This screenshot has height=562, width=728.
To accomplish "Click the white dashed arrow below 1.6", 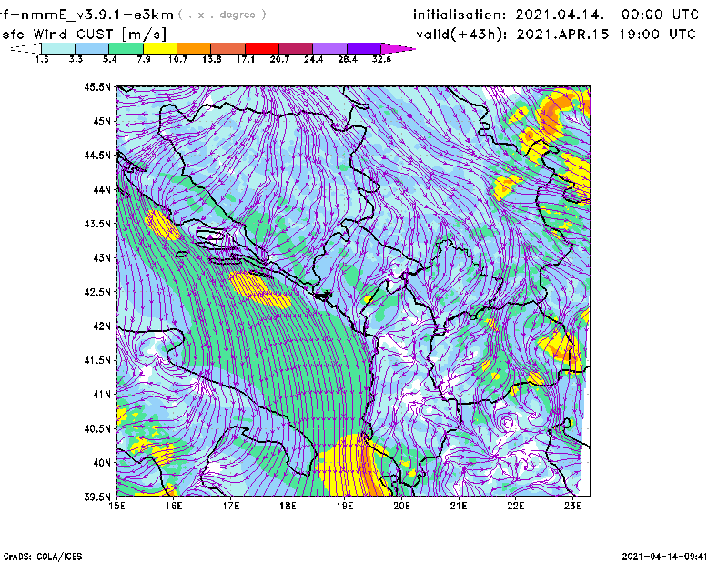I will (25, 48).
